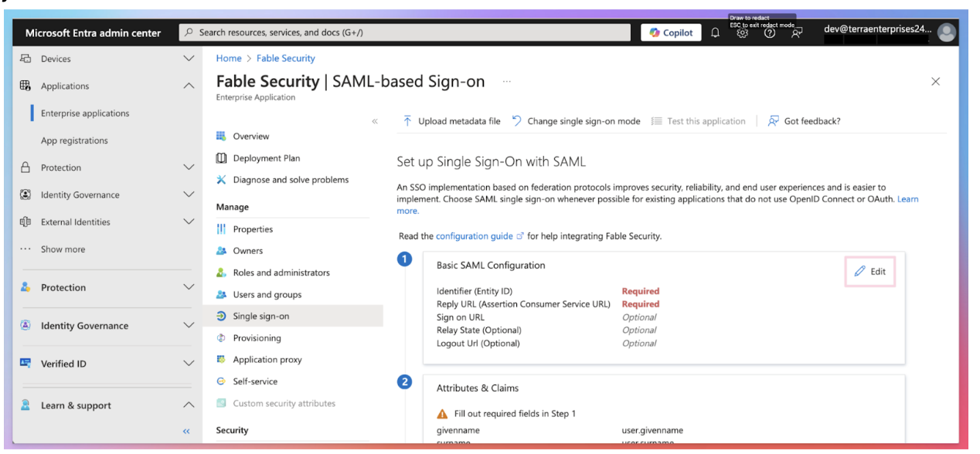Open Deployment Plan menu item

tap(267, 158)
